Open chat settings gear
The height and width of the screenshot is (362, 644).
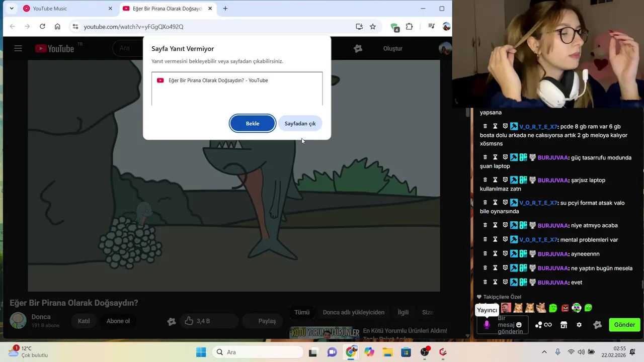(579, 325)
